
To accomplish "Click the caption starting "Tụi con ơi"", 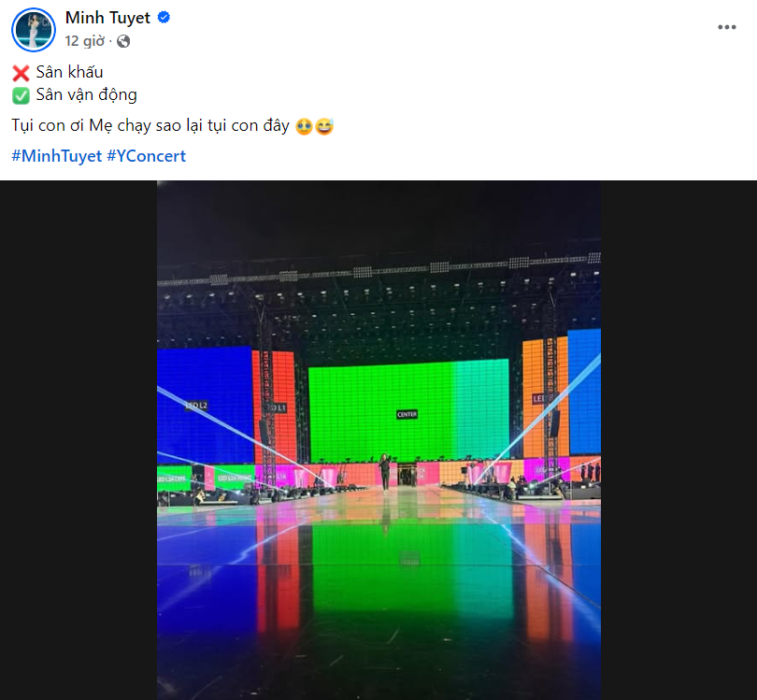I will pos(150,126).
